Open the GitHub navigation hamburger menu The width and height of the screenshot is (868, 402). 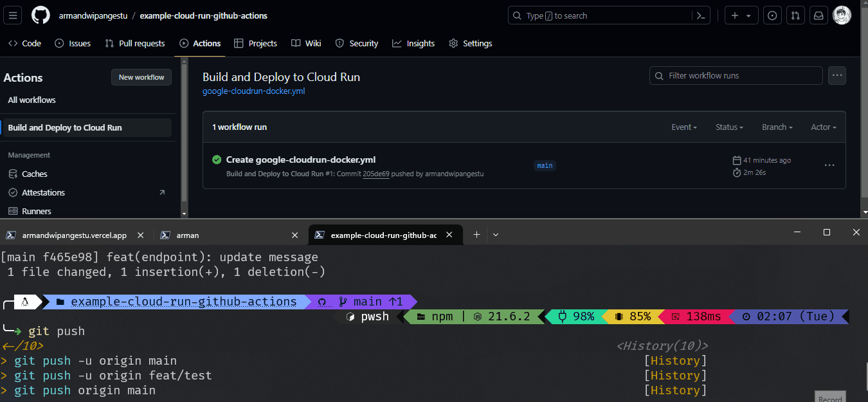(12, 15)
